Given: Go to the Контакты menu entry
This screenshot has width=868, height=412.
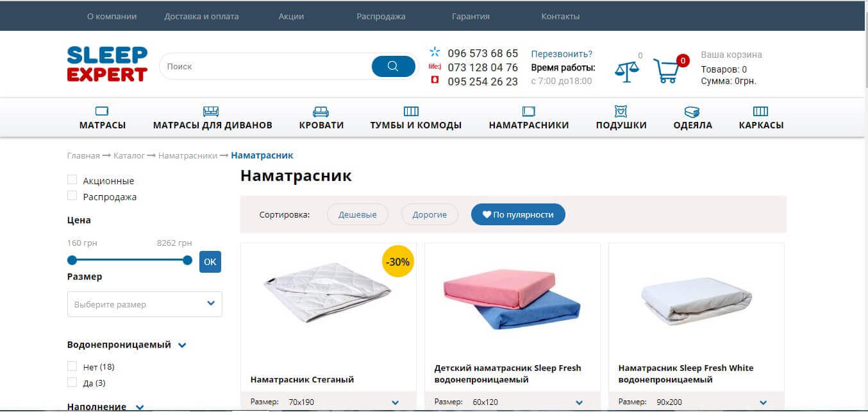Looking at the screenshot, I should (x=560, y=16).
